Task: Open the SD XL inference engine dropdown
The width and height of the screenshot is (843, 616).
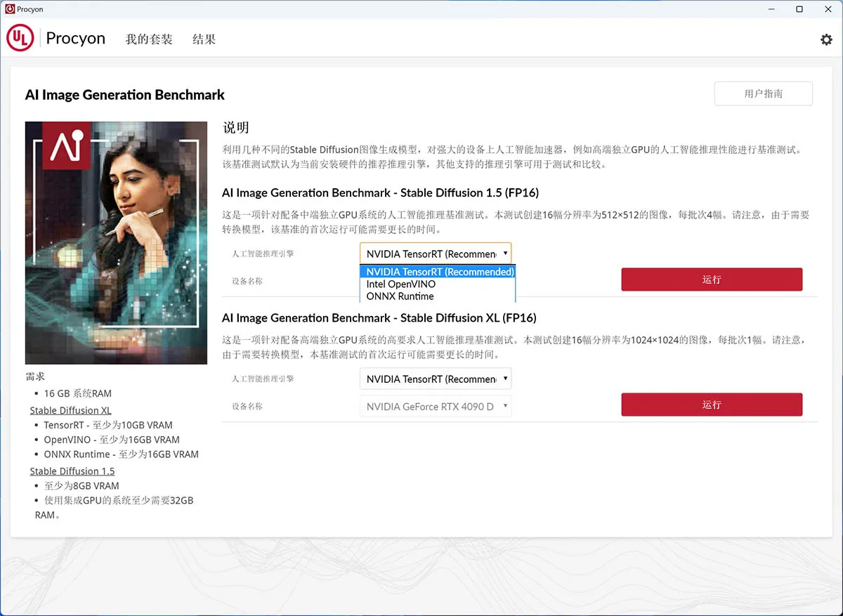Action: pyautogui.click(x=436, y=379)
